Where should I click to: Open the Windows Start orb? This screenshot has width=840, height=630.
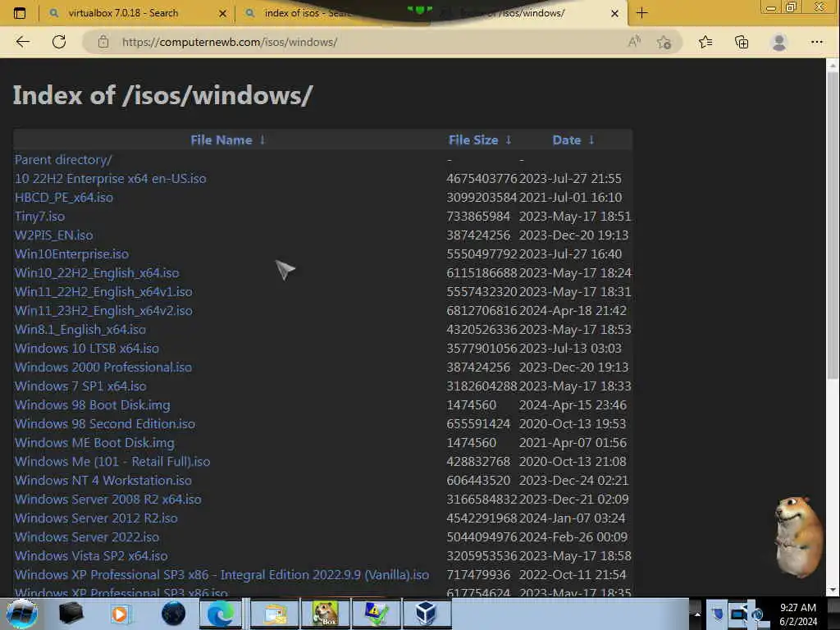point(22,614)
